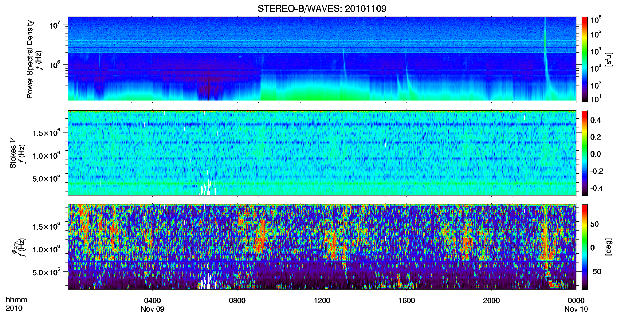Viewport: 644px width, 332px height.
Task: Click the top colorbar 10^1 label
Action: click(596, 99)
